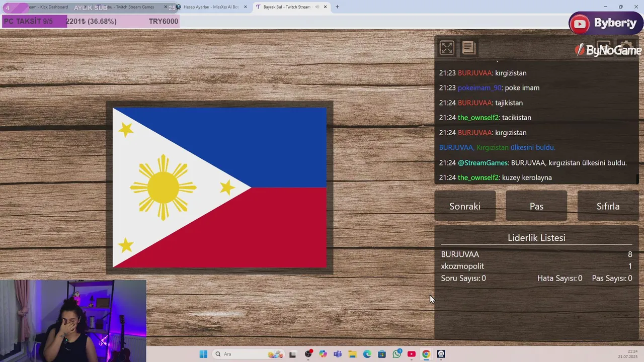Open WhatsApp from the taskbar
This screenshot has height=362, width=644.
(397, 354)
